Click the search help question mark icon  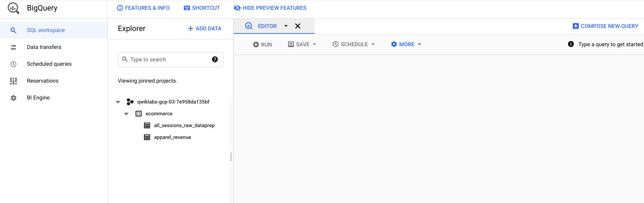point(215,59)
